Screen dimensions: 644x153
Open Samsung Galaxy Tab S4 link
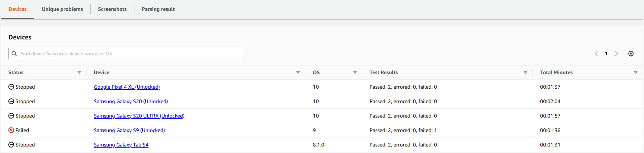tap(121, 145)
